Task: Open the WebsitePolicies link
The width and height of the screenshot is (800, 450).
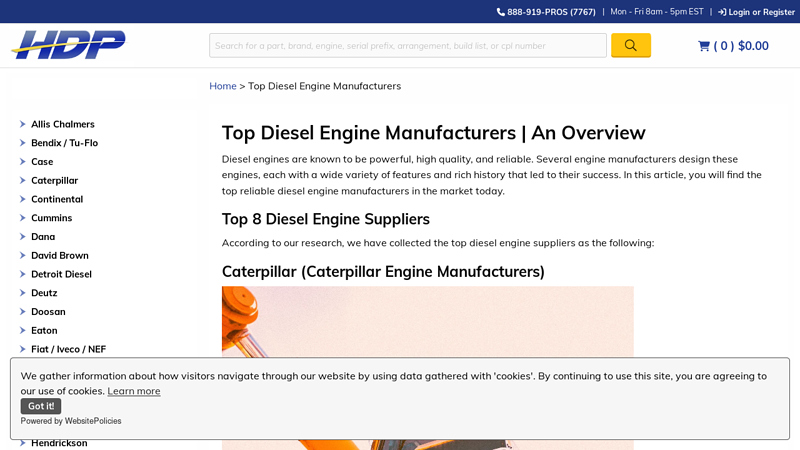Action: tap(93, 421)
